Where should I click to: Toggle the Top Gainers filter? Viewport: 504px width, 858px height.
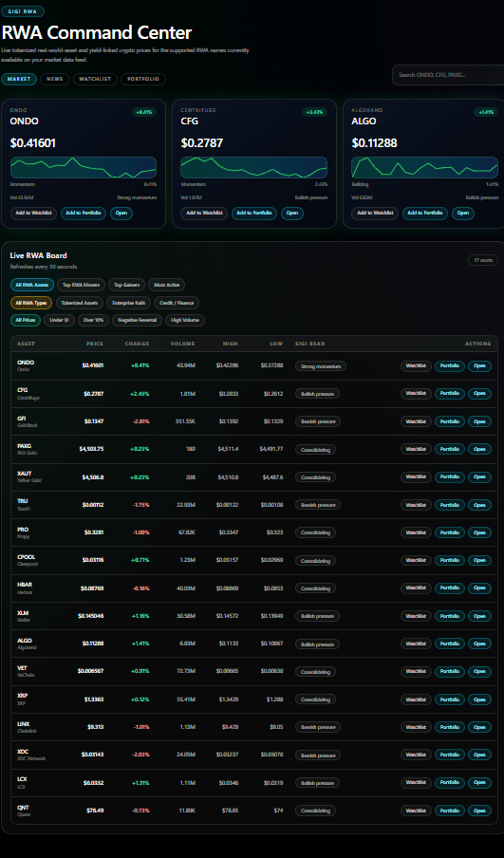(x=127, y=285)
